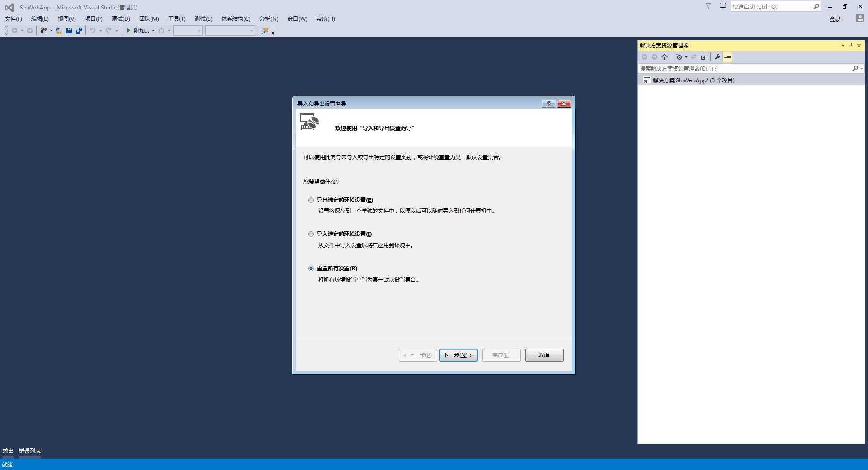
Task: Click the account avatar icon near login
Action: [x=860, y=19]
